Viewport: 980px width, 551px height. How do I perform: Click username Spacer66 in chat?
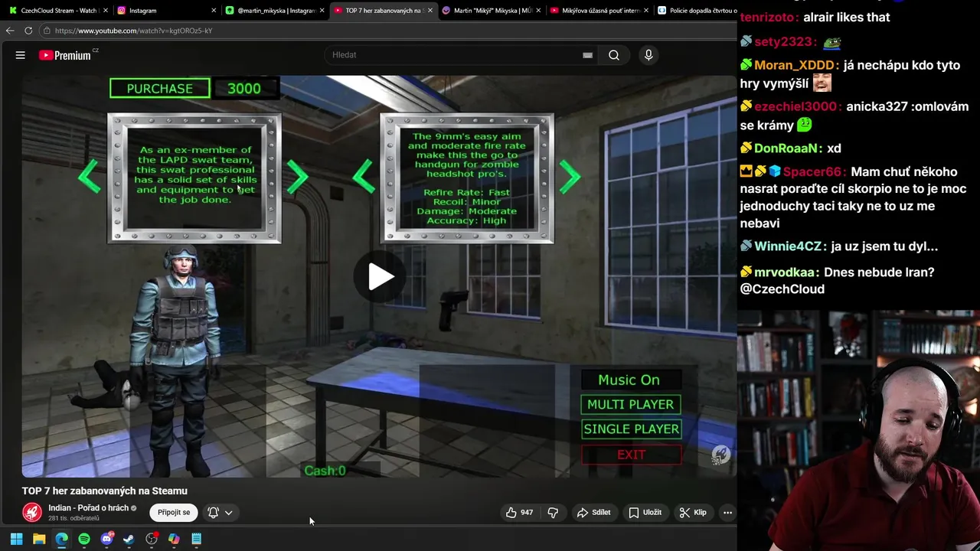813,172
